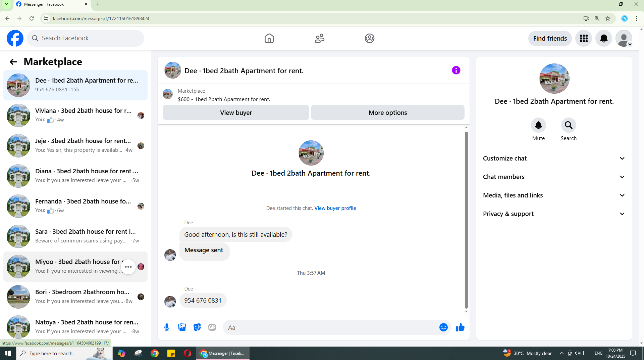Attach a photo file icon
Screen dimensions: 644x360
(x=182, y=327)
